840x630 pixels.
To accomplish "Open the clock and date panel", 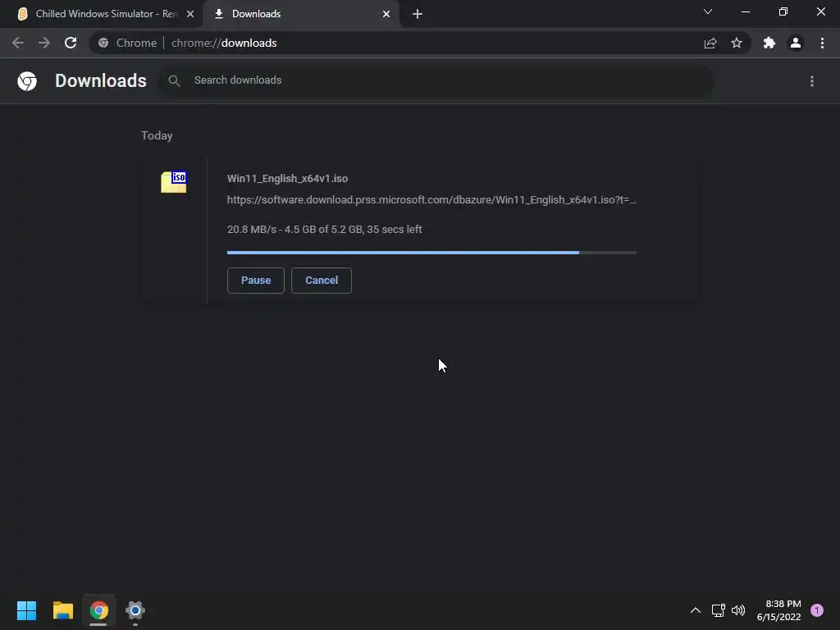I will click(x=779, y=610).
